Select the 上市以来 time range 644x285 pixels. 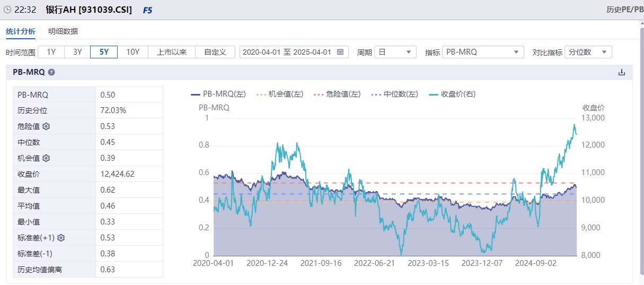point(172,52)
